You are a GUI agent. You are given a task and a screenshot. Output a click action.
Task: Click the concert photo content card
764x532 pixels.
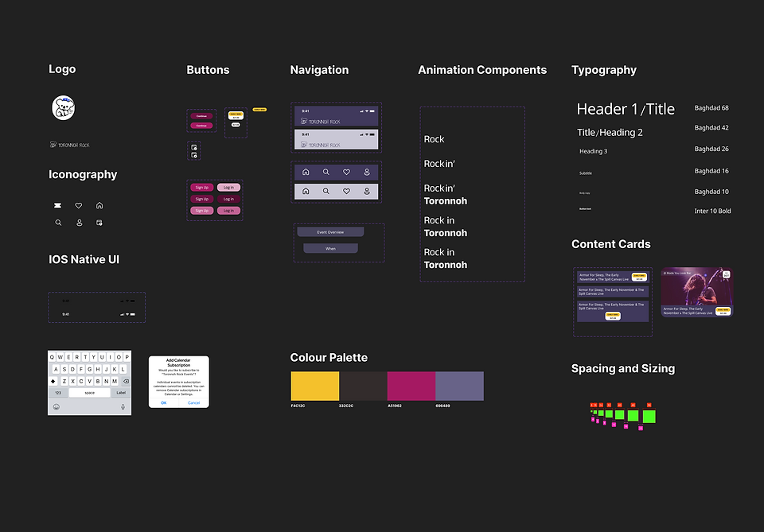tap(696, 292)
